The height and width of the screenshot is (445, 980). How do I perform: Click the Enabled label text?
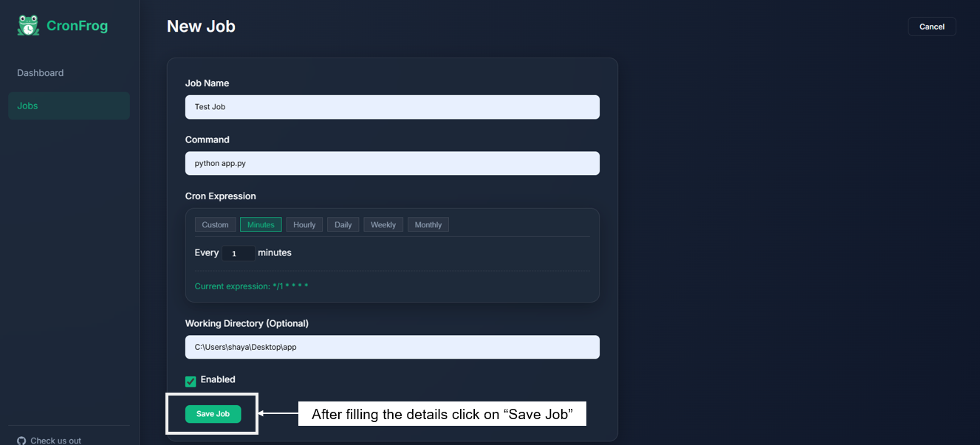(x=218, y=379)
